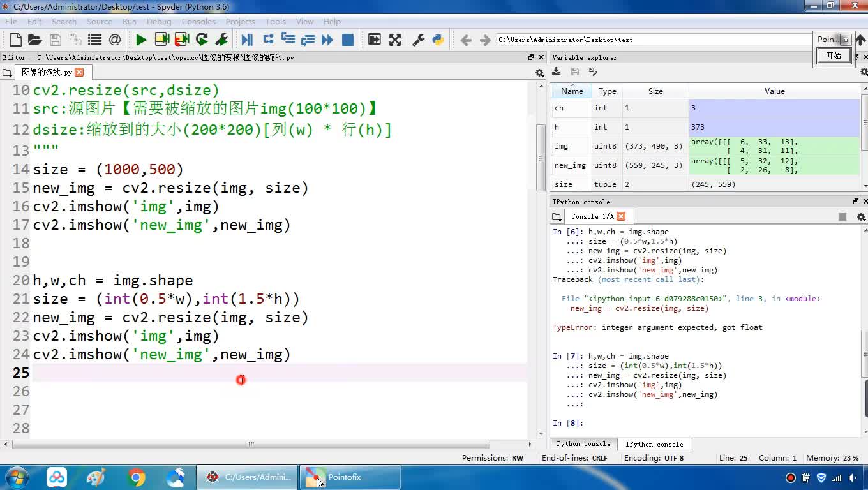Open the IPython console options gear
This screenshot has height=490, width=868.
pos(861,217)
